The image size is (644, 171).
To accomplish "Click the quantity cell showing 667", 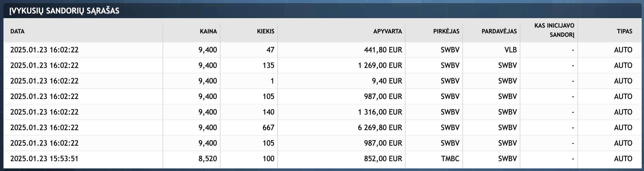I will 268,128.
